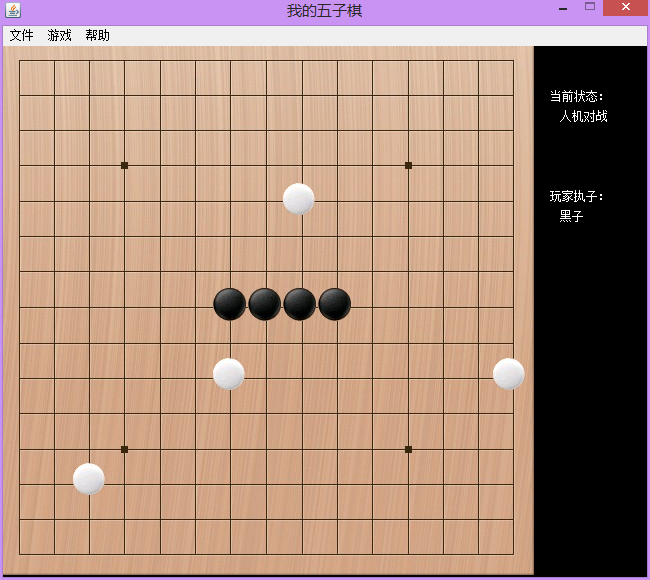The width and height of the screenshot is (650, 580).
Task: Click the white stone near the bottom-left corner
Action: click(x=89, y=479)
